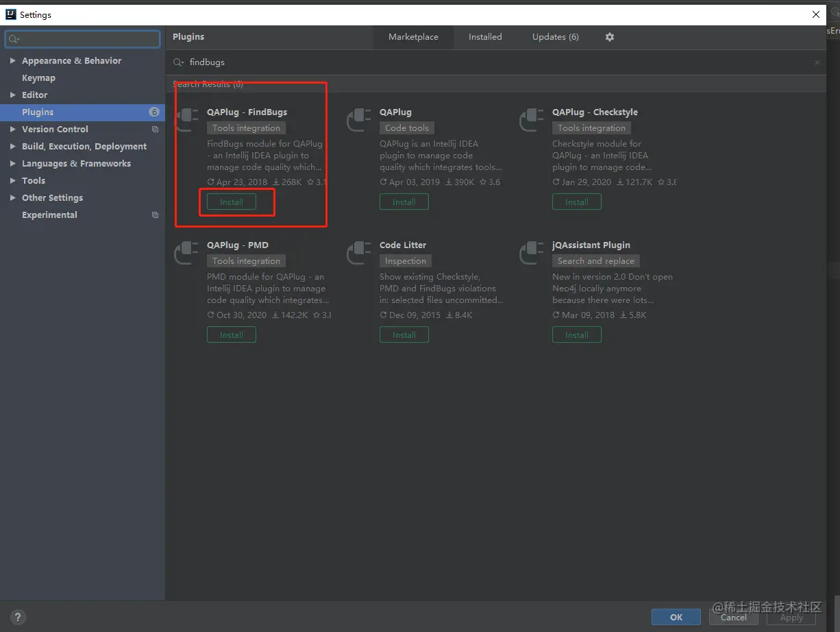This screenshot has width=840, height=632.
Task: Expand the Tools settings section
Action: click(12, 181)
